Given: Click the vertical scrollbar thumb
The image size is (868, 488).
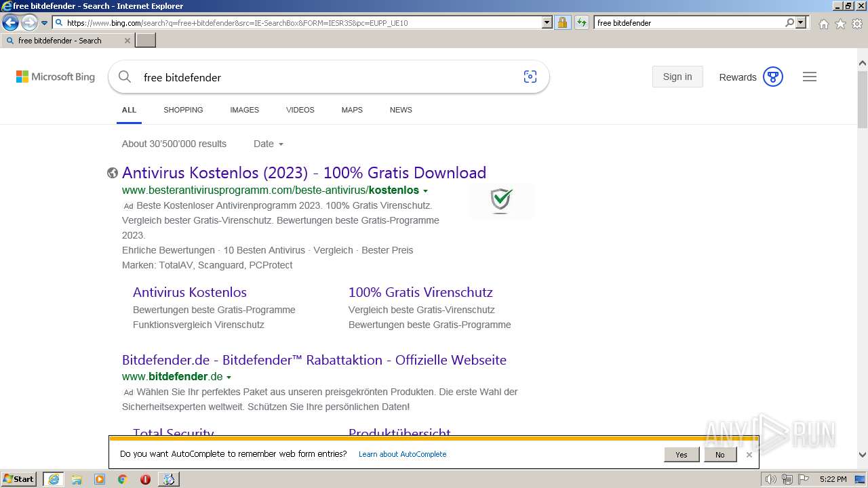Looking at the screenshot, I should tap(863, 98).
